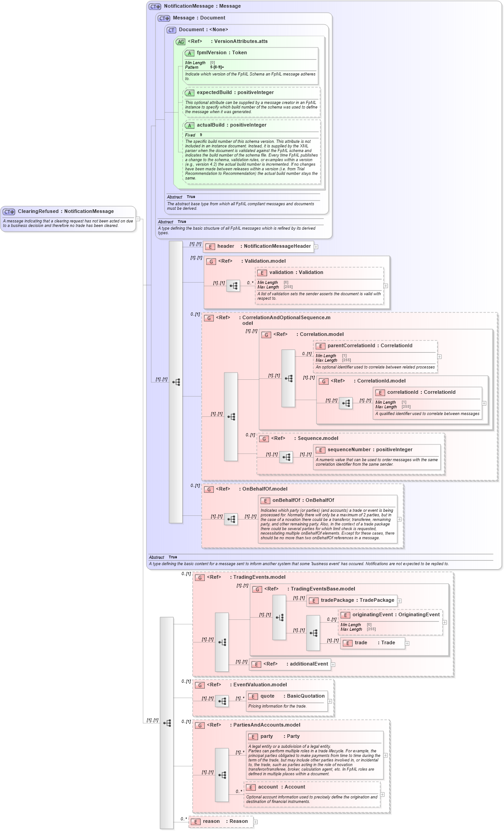Click the E icon of onBehalfOf element
The width and height of the screenshot is (504, 831).
265,500
